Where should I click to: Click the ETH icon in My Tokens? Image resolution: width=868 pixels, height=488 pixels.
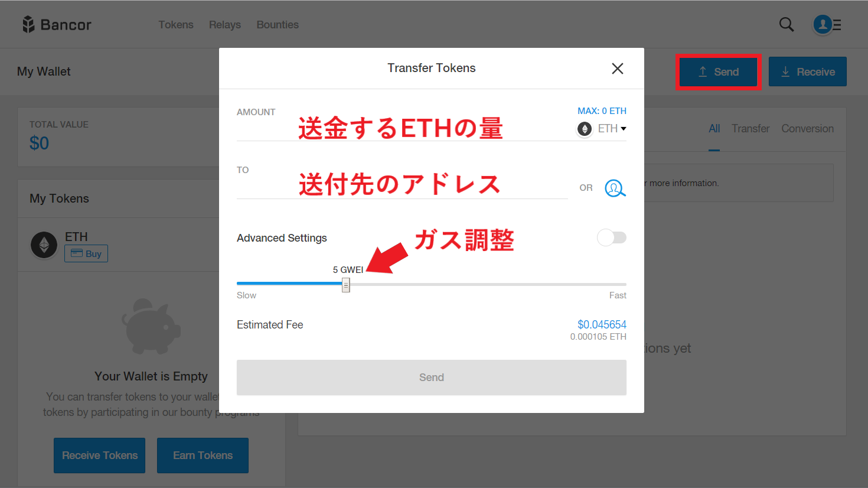(44, 245)
